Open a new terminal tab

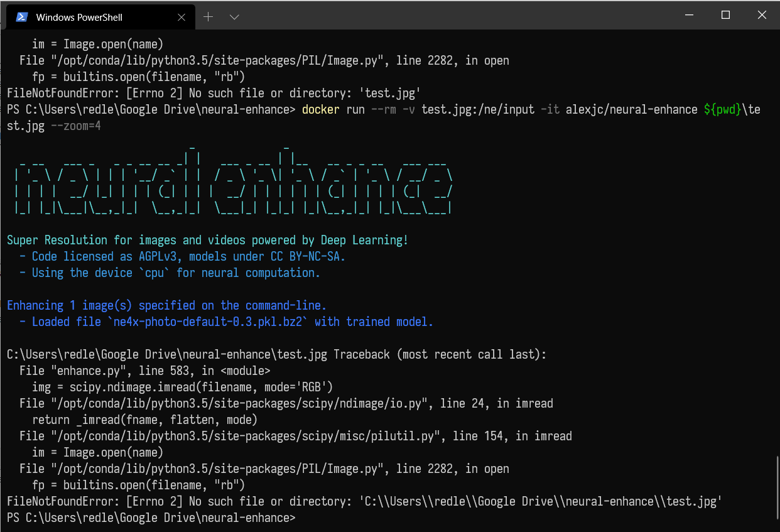pyautogui.click(x=209, y=17)
